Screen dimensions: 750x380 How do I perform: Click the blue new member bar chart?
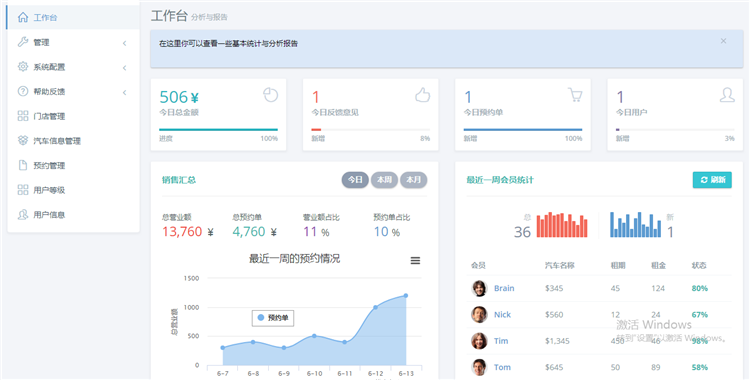(x=636, y=225)
